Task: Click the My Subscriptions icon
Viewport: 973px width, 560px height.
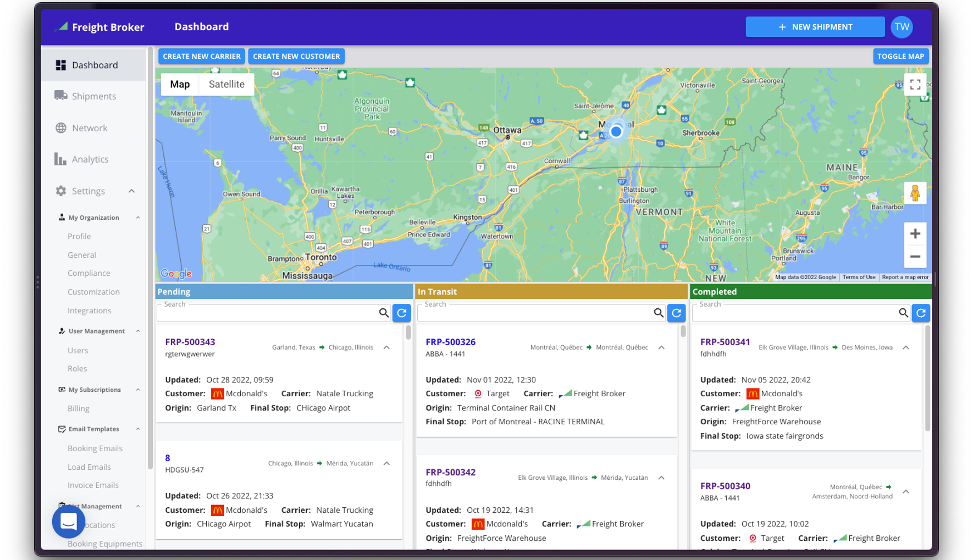Action: tap(62, 390)
